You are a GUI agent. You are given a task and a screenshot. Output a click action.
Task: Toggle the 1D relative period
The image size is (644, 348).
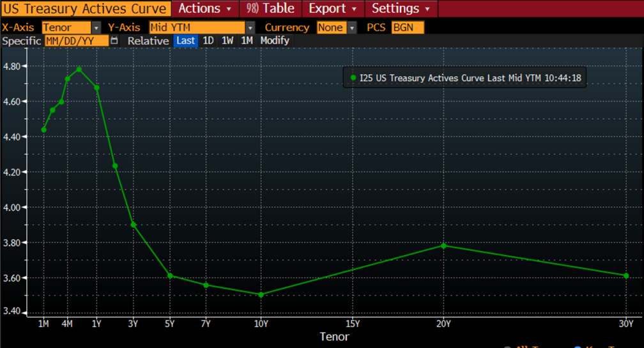208,40
